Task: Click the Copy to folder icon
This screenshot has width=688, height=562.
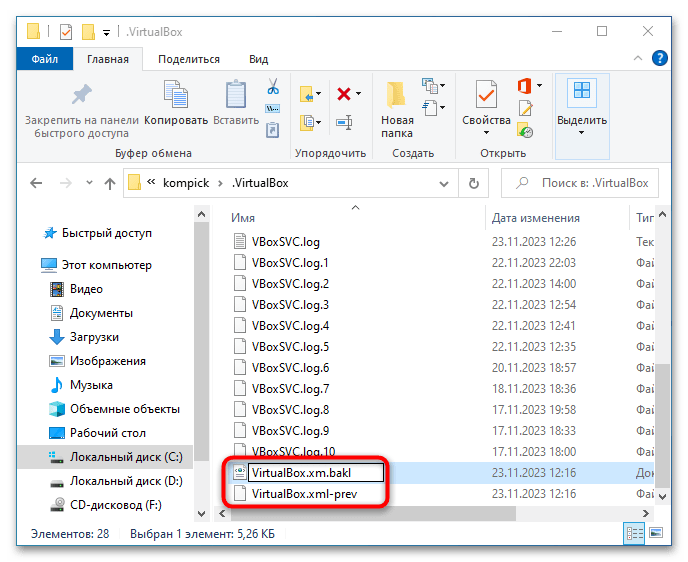Action: [307, 122]
